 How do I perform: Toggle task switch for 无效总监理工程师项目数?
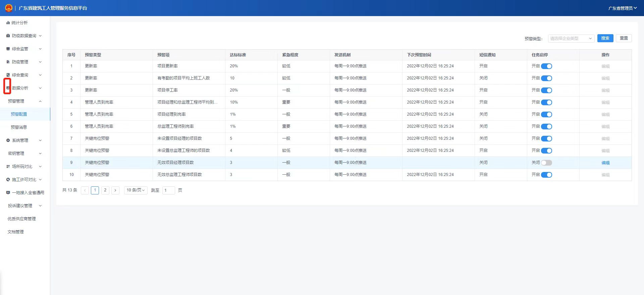[546, 175]
